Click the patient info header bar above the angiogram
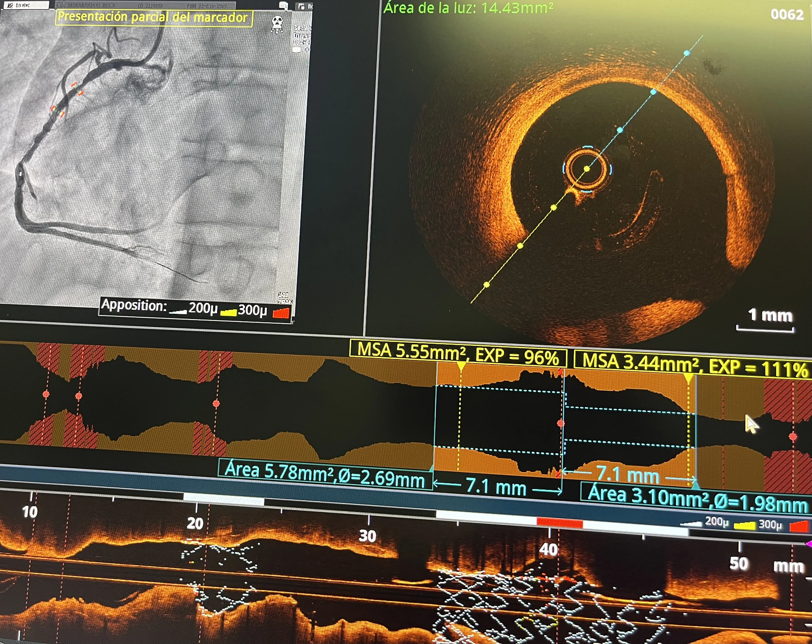Screen dimensions: 812x644 pos(145,5)
